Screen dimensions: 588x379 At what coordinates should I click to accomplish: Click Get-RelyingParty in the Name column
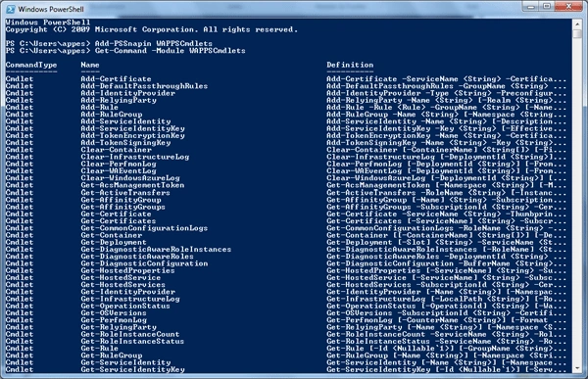click(x=119, y=327)
